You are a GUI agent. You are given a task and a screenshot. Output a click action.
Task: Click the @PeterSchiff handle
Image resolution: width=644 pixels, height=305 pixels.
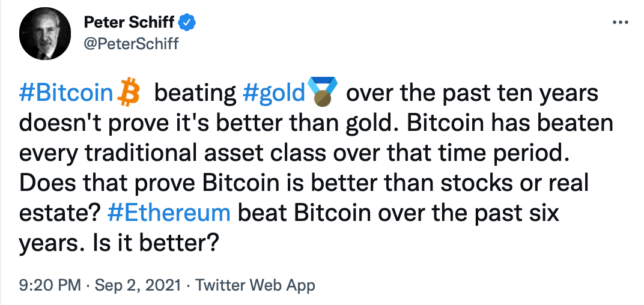click(x=130, y=43)
